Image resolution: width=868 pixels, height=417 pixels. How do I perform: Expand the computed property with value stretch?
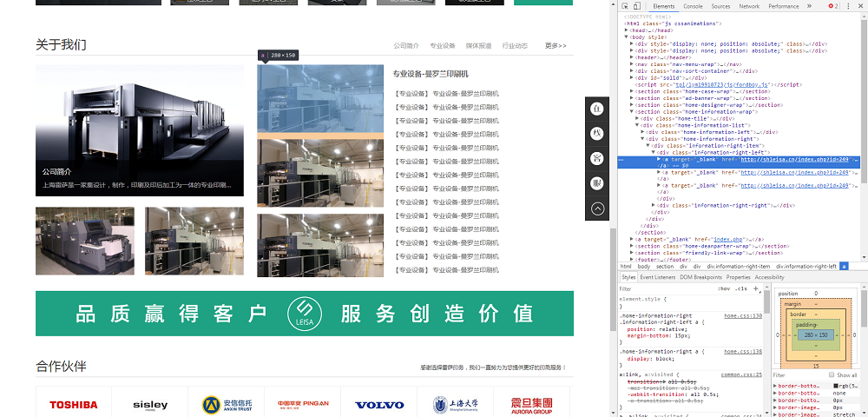pyautogui.click(x=775, y=414)
